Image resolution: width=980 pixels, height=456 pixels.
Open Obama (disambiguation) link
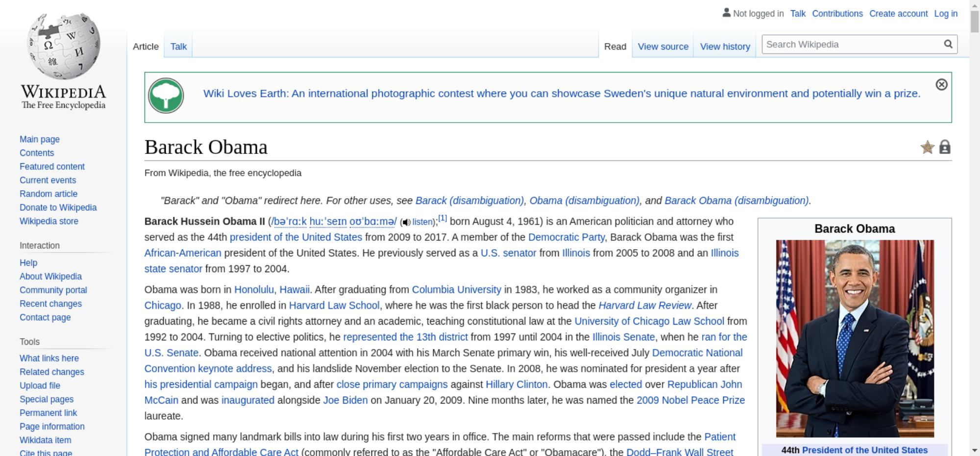pos(584,201)
